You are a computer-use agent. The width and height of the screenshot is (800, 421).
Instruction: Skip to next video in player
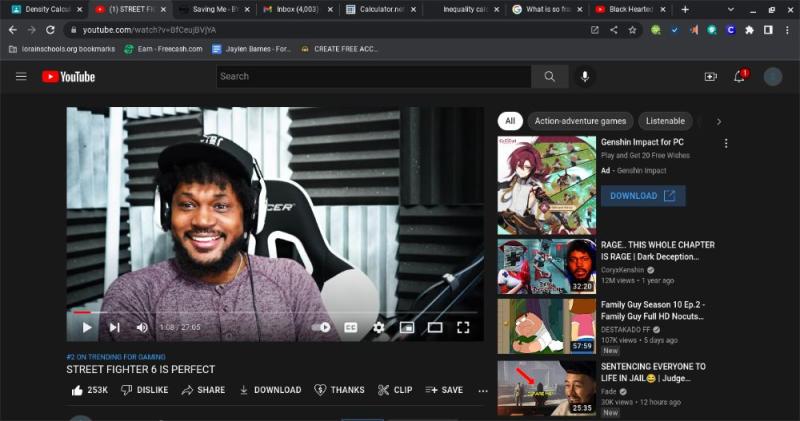click(x=114, y=327)
